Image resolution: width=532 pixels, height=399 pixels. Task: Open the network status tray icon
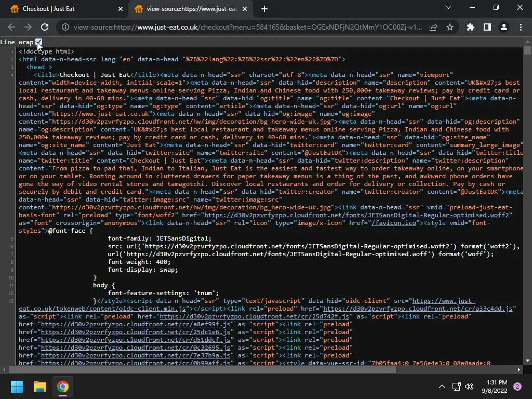point(456,387)
